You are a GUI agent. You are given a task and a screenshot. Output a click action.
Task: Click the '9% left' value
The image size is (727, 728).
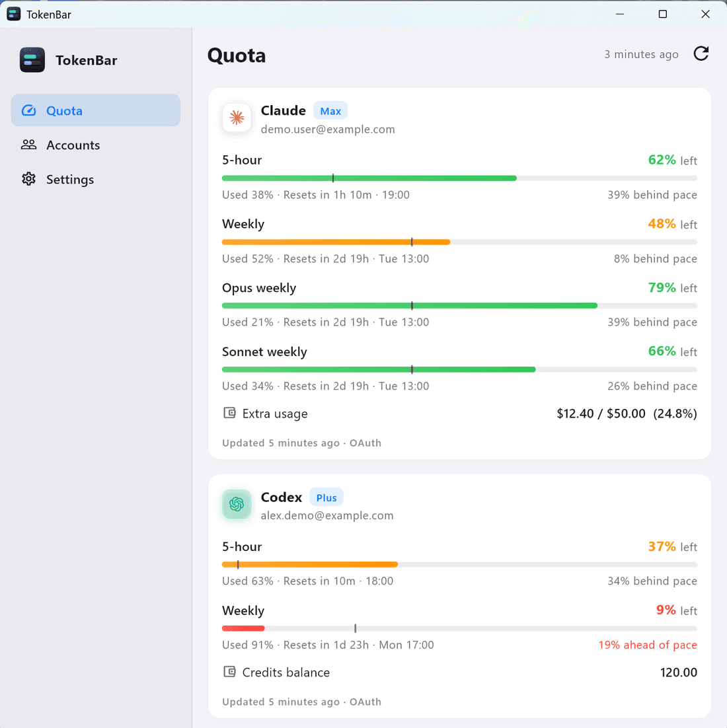[676, 610]
